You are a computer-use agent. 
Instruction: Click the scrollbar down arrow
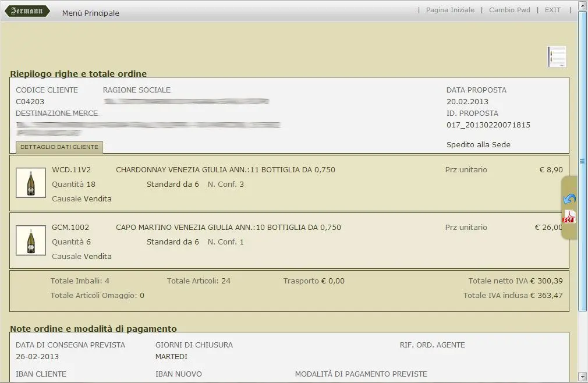coord(582,377)
